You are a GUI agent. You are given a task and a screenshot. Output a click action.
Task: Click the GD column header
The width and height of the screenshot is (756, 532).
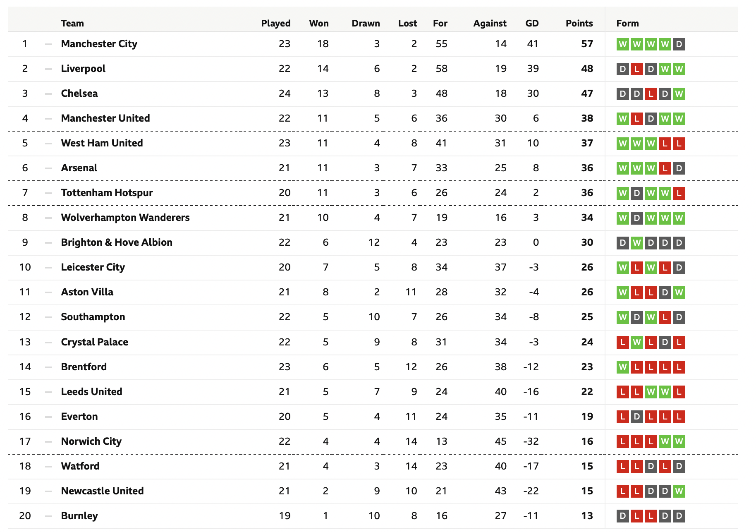pos(532,23)
